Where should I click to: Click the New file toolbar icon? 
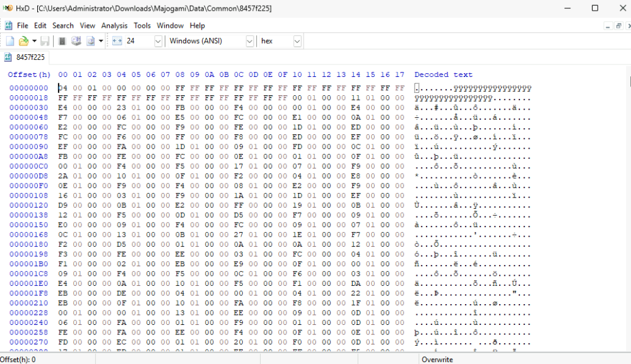10,41
